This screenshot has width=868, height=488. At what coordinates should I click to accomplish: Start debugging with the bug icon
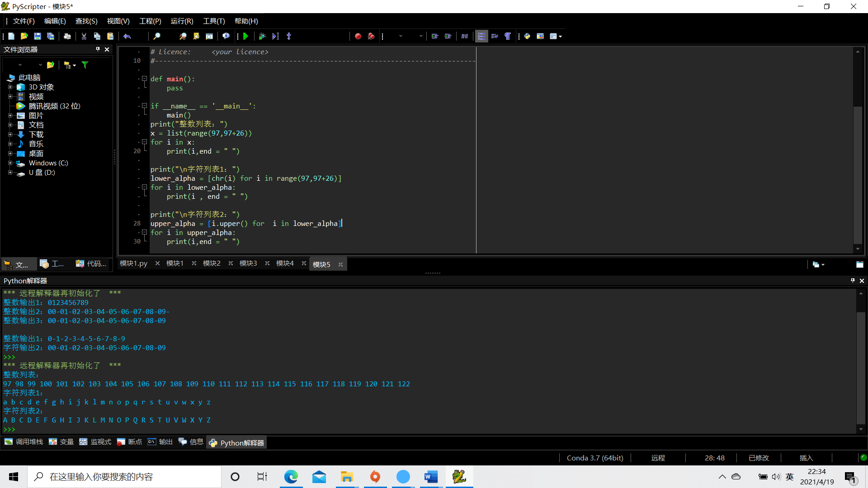(x=262, y=36)
